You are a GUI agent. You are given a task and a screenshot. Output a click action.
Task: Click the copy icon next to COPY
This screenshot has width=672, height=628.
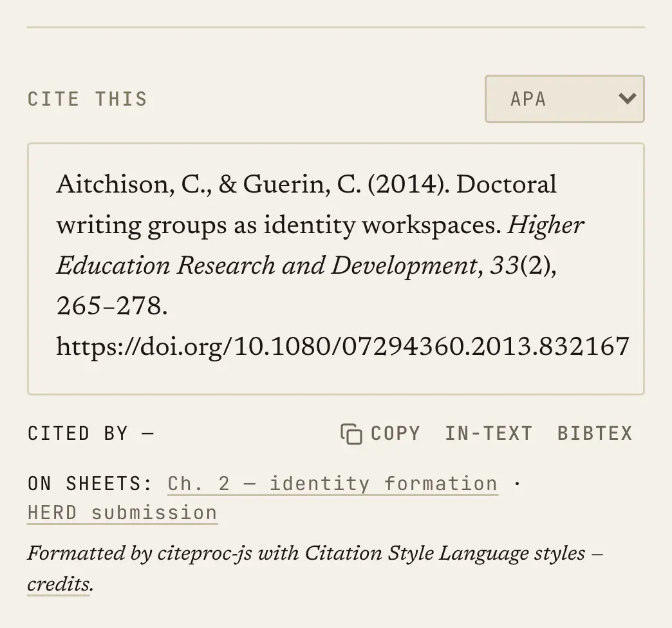[x=351, y=433]
